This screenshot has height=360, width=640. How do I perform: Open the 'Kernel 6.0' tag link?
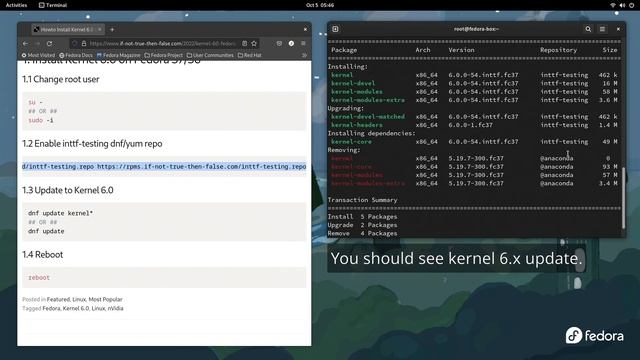(76, 309)
